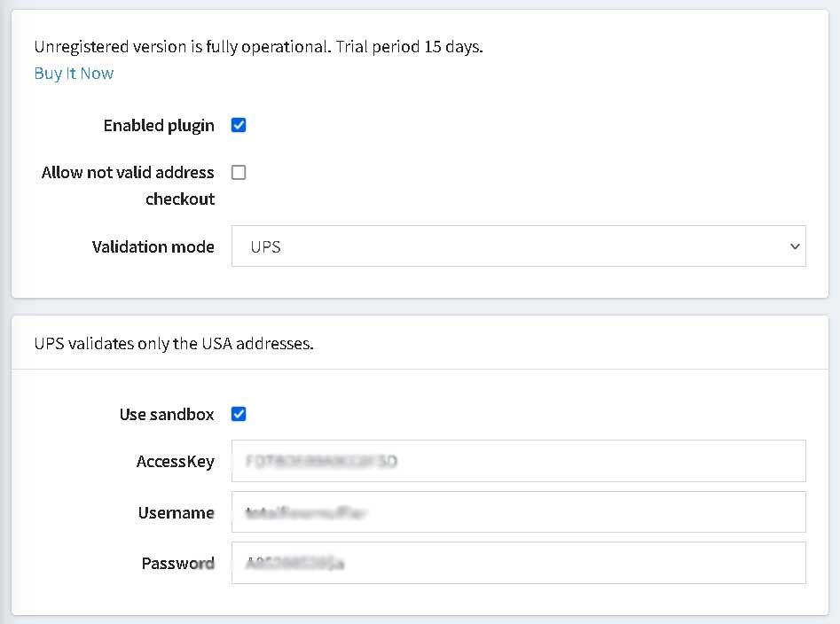The image size is (840, 624).
Task: Click the Use sandbox label
Action: [x=167, y=414]
